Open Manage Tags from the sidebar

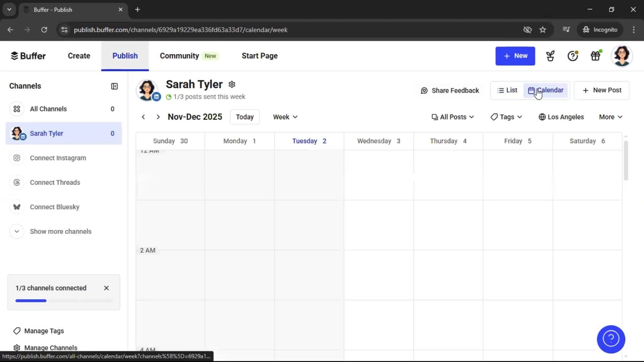pos(44,331)
